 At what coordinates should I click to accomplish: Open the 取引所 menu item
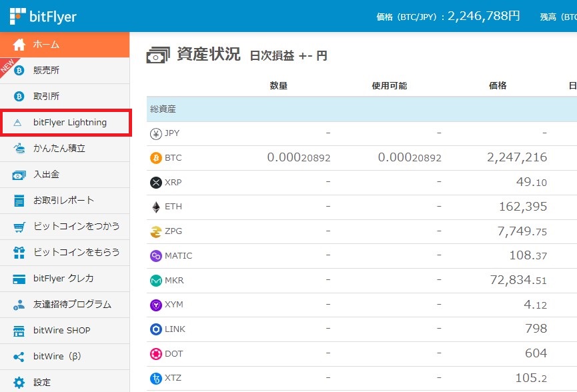pos(65,97)
